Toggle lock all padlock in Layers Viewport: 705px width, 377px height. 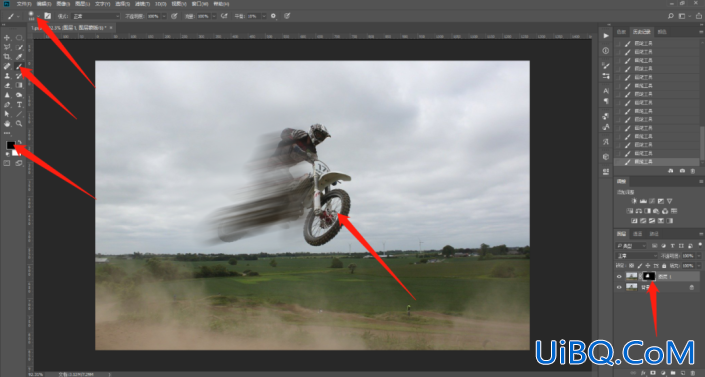pyautogui.click(x=664, y=266)
